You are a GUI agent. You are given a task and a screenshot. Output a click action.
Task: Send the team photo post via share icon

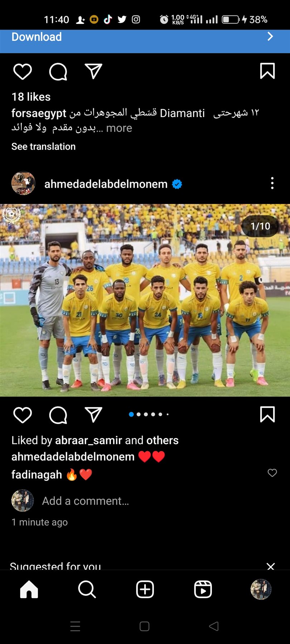(x=93, y=415)
